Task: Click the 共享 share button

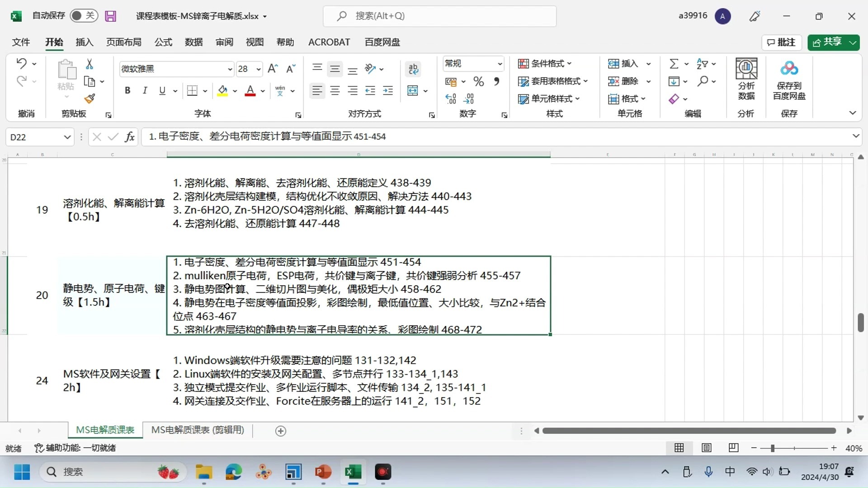Action: [828, 42]
